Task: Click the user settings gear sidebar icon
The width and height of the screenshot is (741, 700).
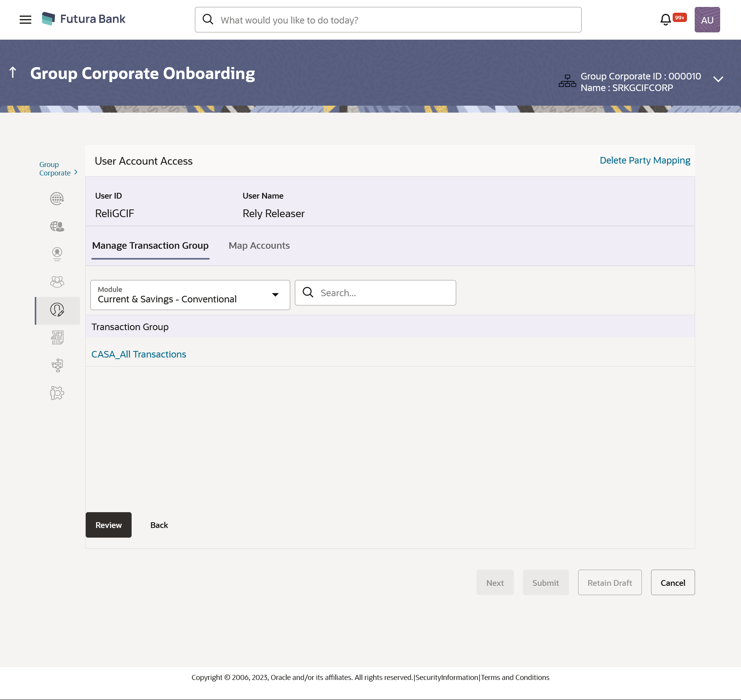Action: (x=57, y=393)
